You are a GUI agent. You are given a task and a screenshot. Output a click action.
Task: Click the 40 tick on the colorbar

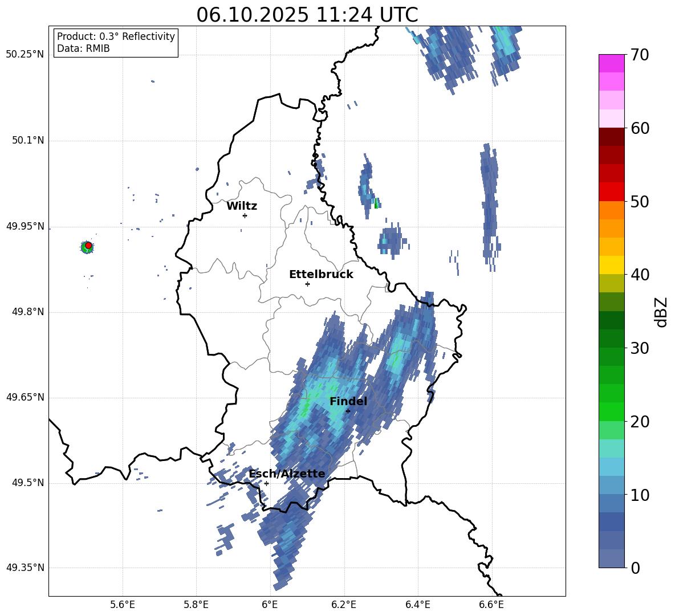click(640, 275)
